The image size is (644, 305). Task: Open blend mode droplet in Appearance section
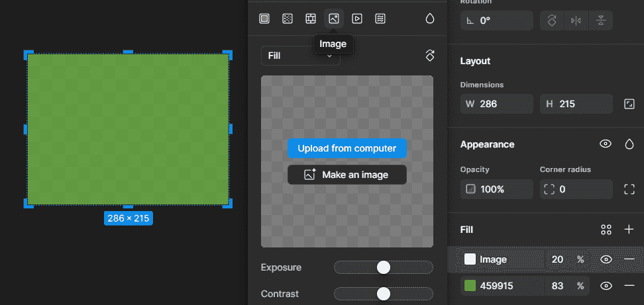629,144
